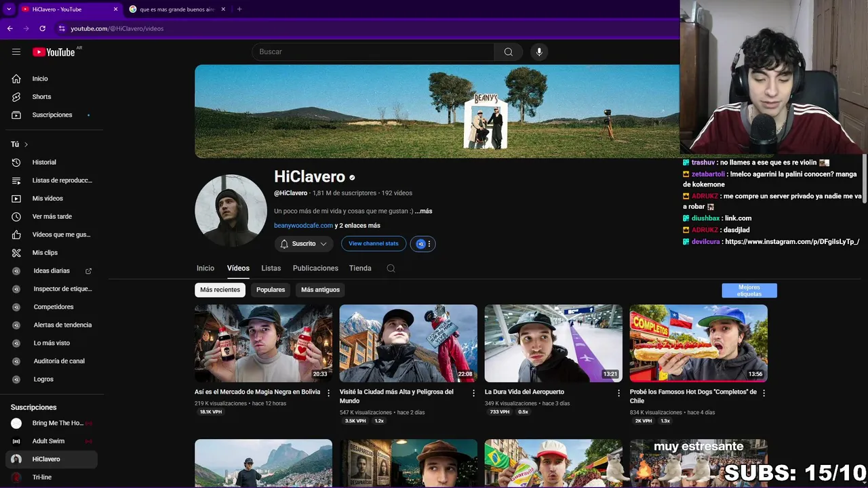Screen dimensions: 868x488
Task: Select the Vídeos channel tab
Action: (x=238, y=268)
